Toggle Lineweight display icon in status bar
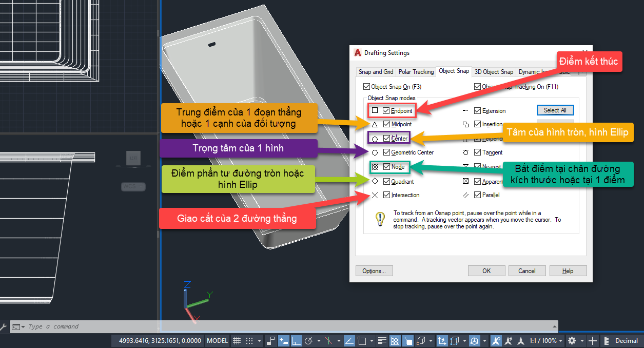This screenshot has height=348, width=644. pos(382,340)
